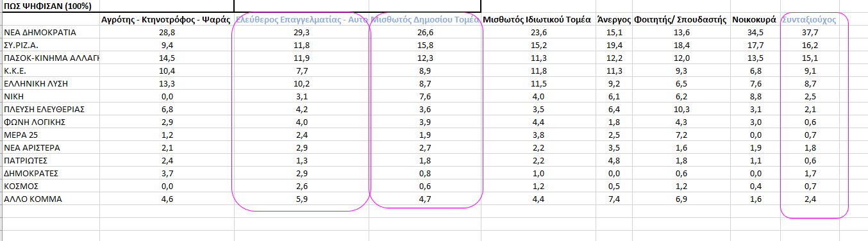Click '10,2' in the ΕΛΛΗΝΙΚΗ ΛΥΣΗ row
The image size is (868, 241).
click(x=301, y=84)
